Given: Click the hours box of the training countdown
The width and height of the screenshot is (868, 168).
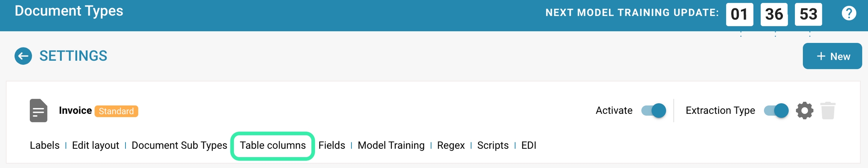Looking at the screenshot, I should 739,14.
